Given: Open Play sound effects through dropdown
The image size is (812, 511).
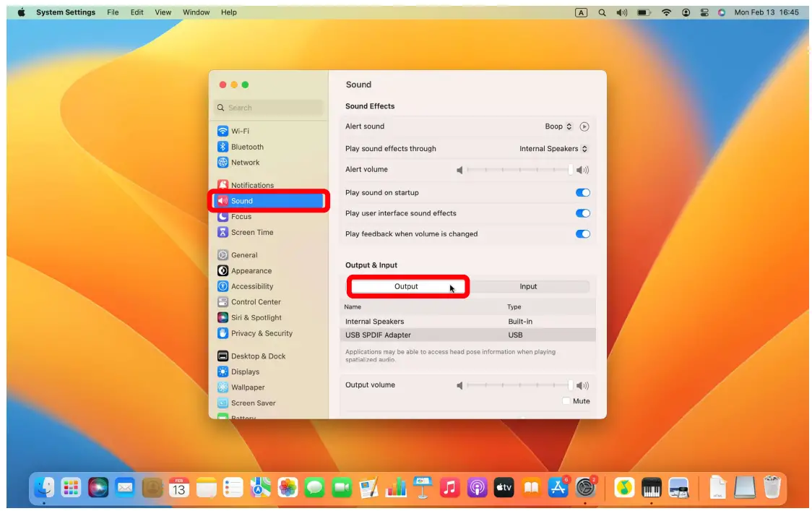Looking at the screenshot, I should [x=553, y=149].
